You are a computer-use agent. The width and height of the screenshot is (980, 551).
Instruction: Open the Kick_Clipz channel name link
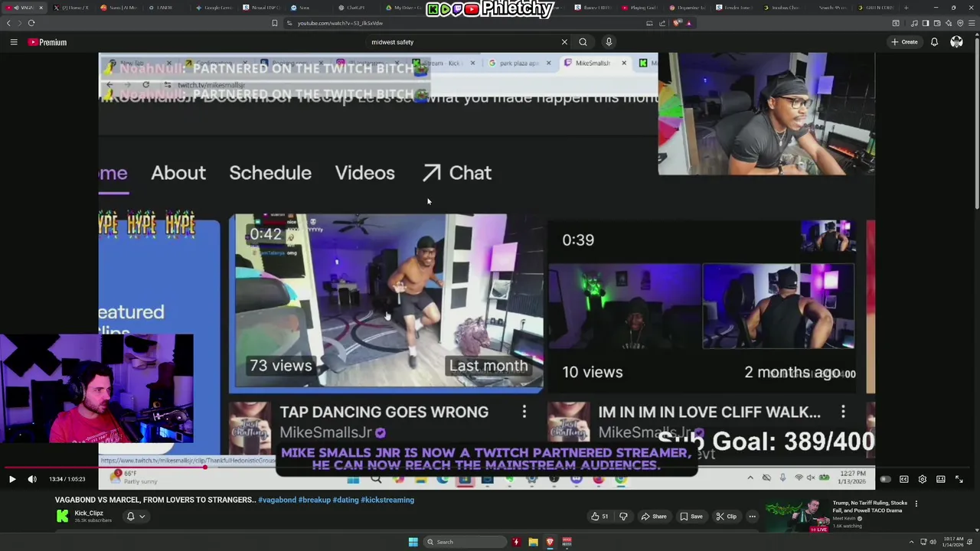coord(89,514)
